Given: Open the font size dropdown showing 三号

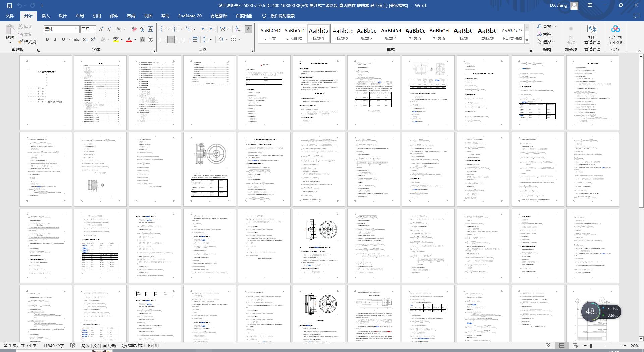Looking at the screenshot, I should [94, 29].
